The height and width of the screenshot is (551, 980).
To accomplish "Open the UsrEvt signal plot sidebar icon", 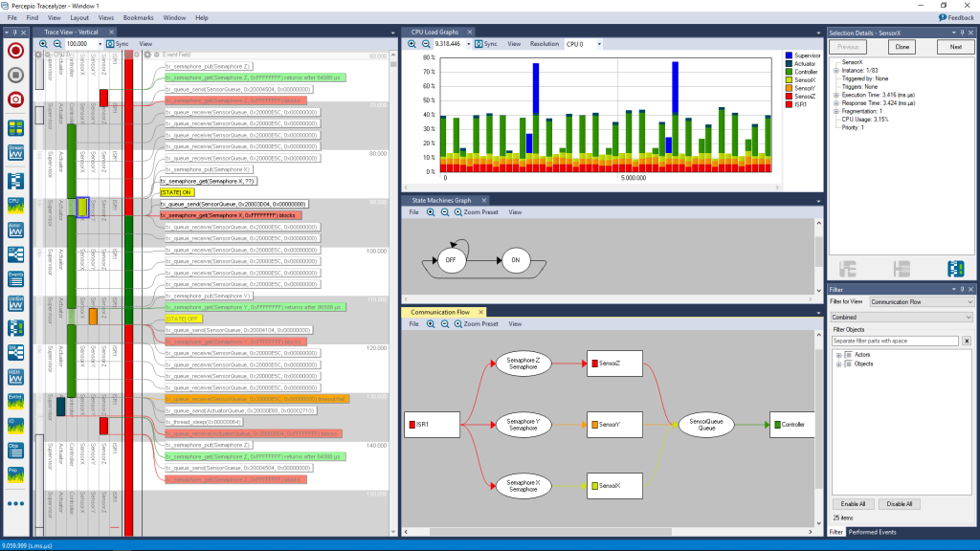I will click(15, 303).
